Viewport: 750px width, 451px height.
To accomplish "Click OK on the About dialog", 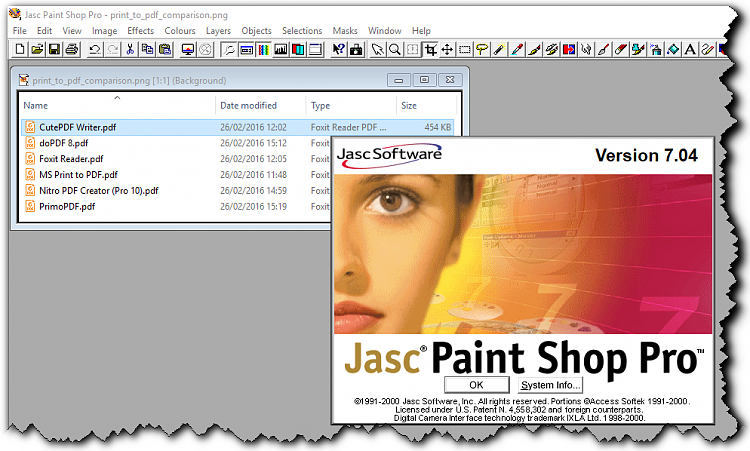I will click(476, 385).
